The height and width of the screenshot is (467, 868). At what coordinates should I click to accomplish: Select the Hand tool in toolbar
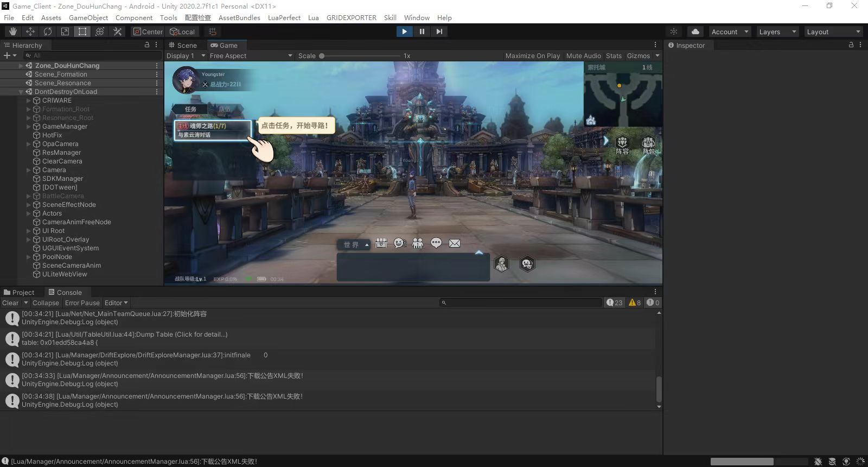(13, 31)
